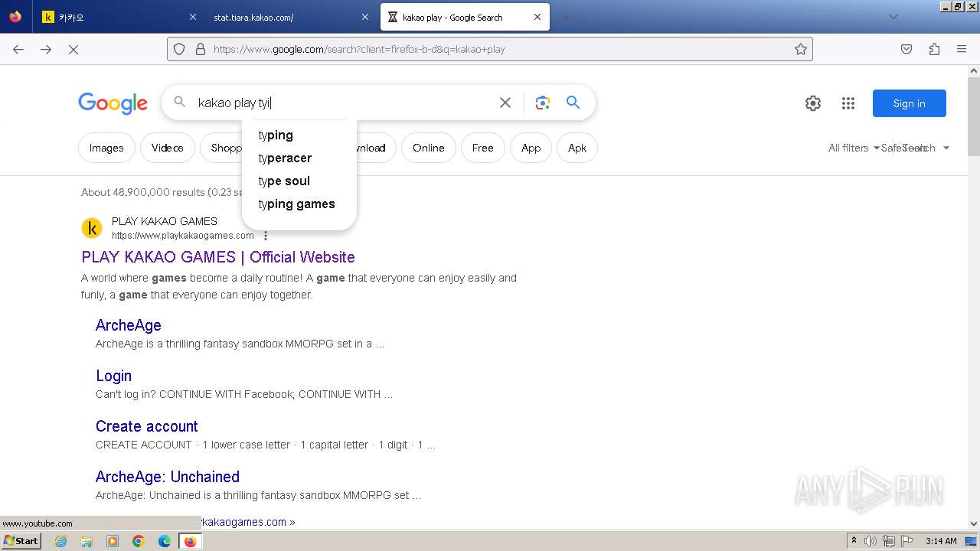Click the Google logo

(113, 103)
